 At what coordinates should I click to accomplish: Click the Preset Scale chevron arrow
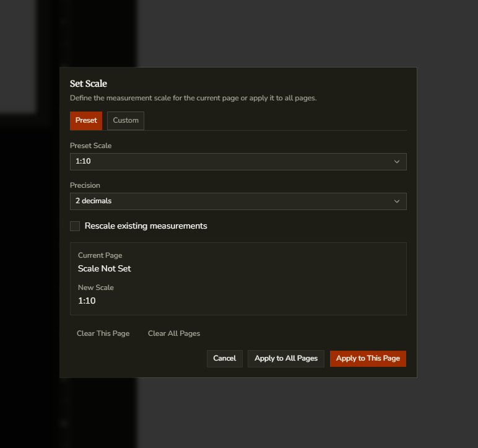(x=397, y=162)
